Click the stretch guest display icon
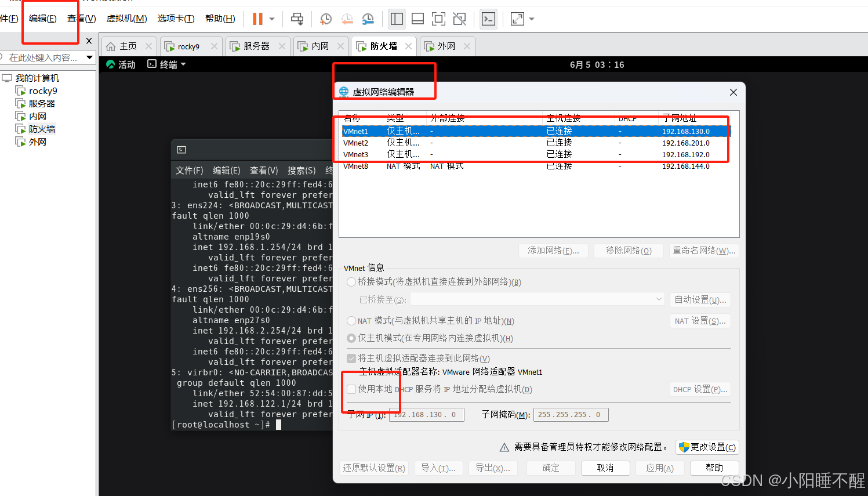 tap(517, 19)
